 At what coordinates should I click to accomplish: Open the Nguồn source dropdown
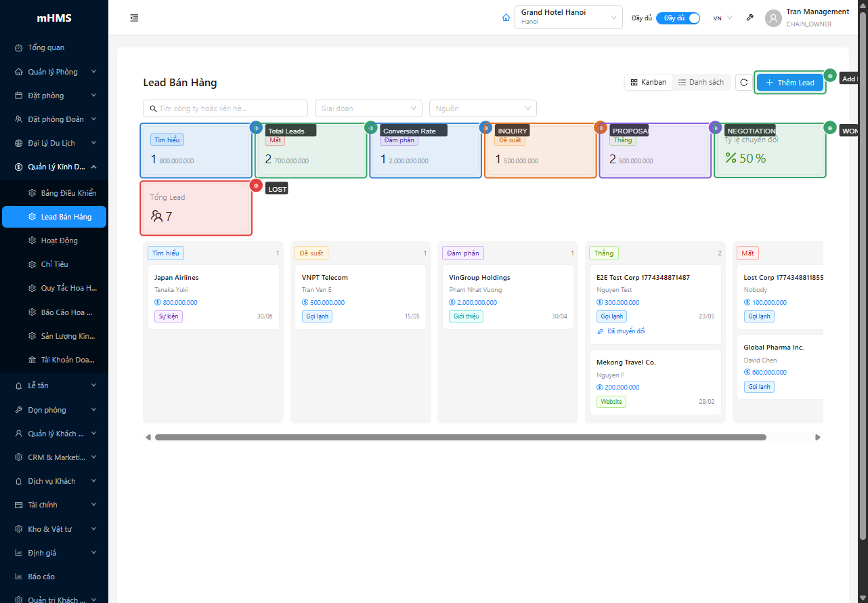(483, 108)
